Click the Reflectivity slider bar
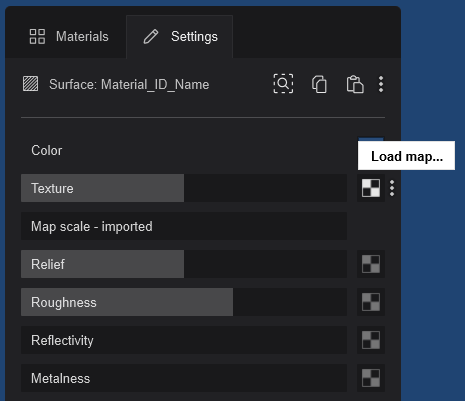 pyautogui.click(x=184, y=340)
